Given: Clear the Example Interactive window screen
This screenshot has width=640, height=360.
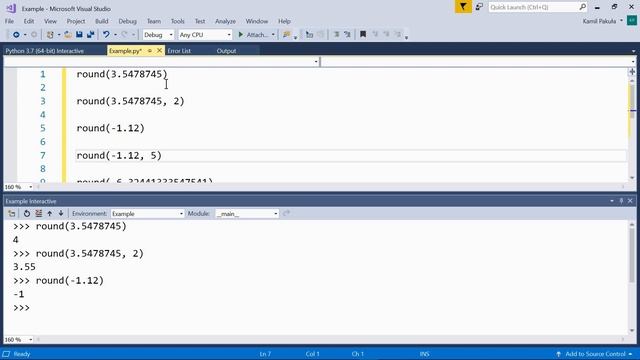Looking at the screenshot, I should [38, 213].
